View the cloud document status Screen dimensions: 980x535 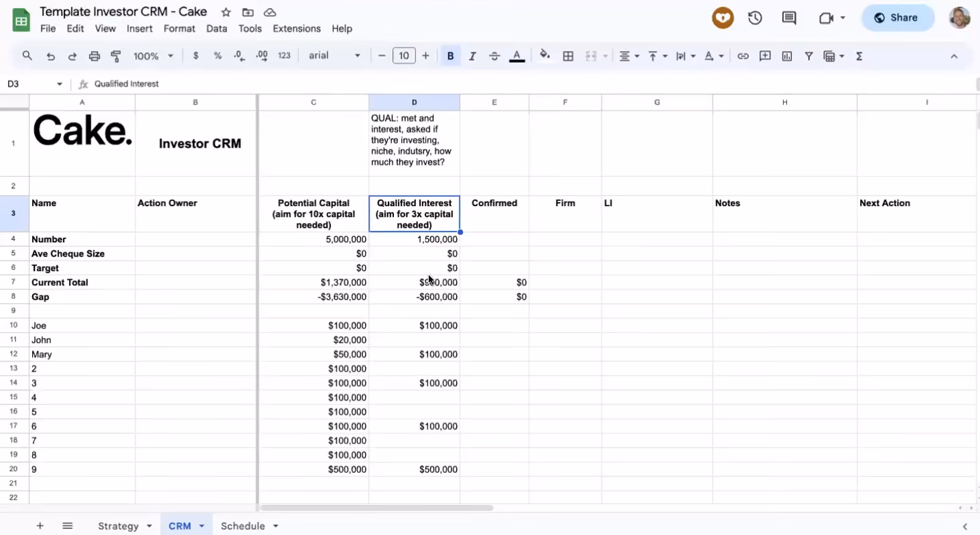click(x=270, y=12)
